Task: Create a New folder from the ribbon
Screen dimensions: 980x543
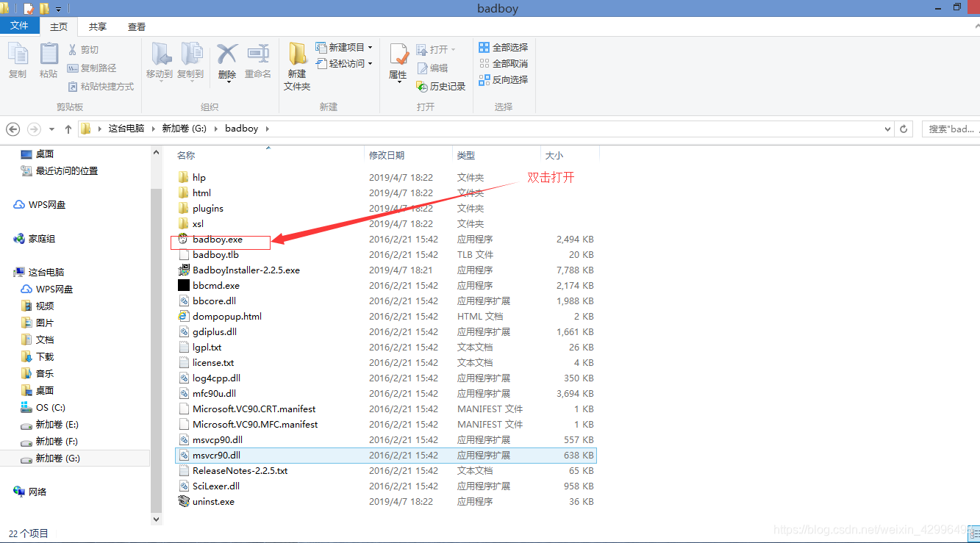Action: tap(297, 66)
